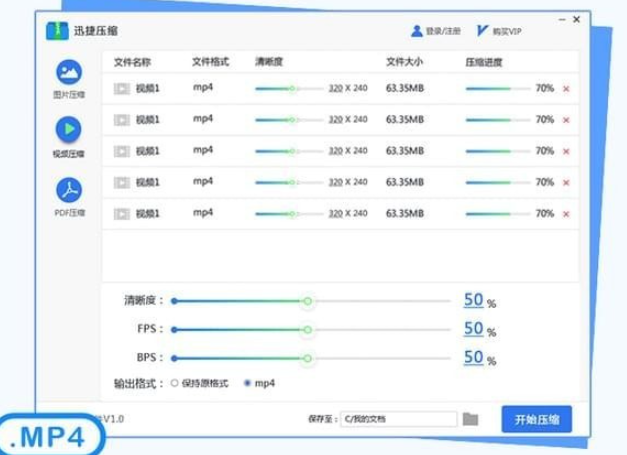The width and height of the screenshot is (627, 455).
Task: Adjust fourth row's 清晰度 slider handle
Action: click(292, 182)
